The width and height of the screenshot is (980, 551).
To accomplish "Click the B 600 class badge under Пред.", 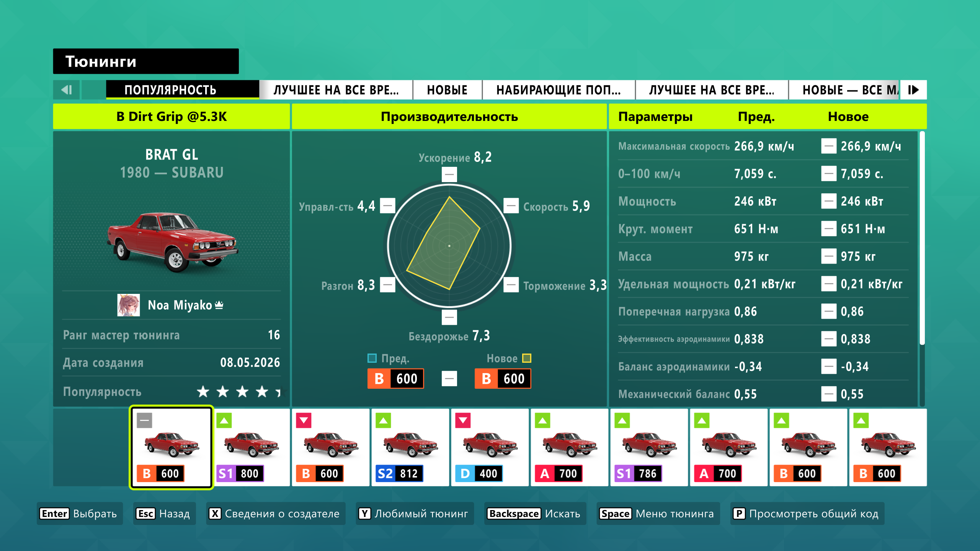I will point(395,379).
